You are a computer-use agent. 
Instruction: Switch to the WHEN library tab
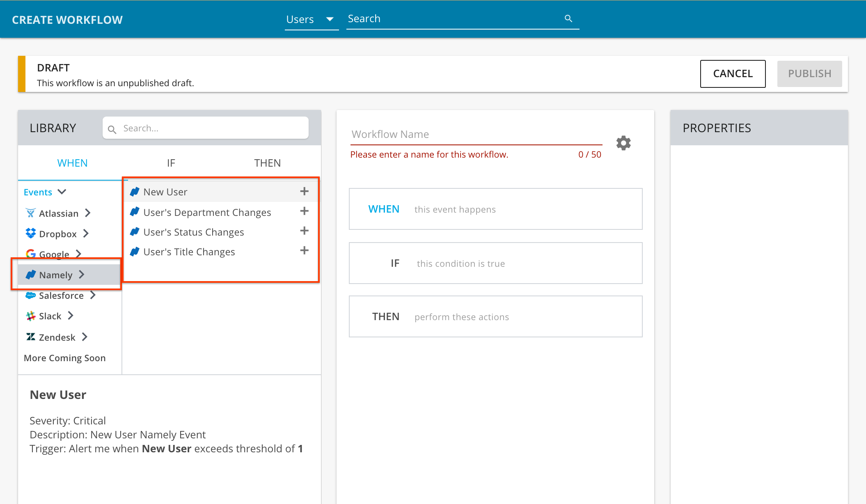pos(73,163)
